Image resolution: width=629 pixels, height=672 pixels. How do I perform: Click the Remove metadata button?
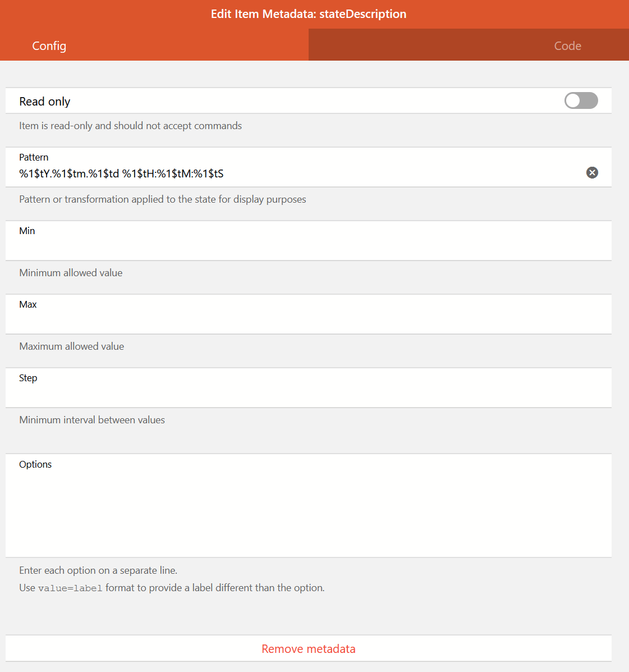(308, 648)
